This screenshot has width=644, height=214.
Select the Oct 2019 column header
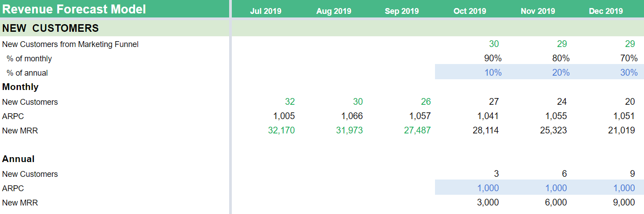[469, 11]
